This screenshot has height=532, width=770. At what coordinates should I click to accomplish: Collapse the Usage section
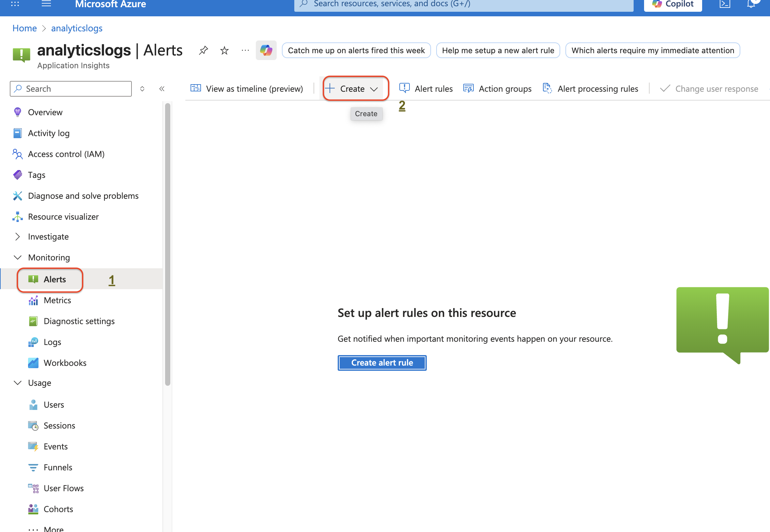tap(39, 383)
